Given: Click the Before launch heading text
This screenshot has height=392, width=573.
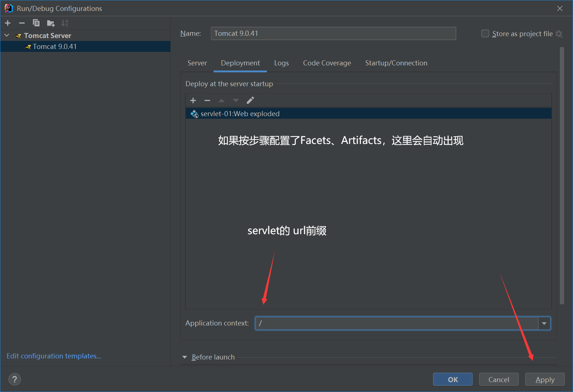Looking at the screenshot, I should point(213,357).
